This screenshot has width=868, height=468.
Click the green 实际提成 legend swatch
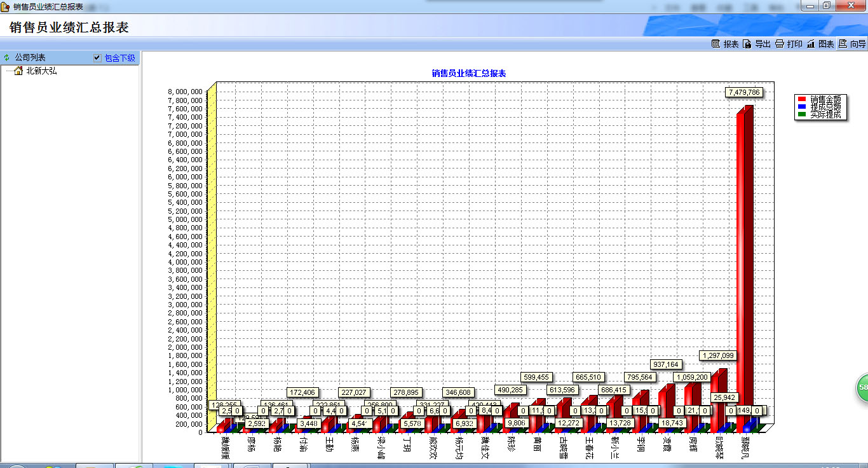point(802,114)
